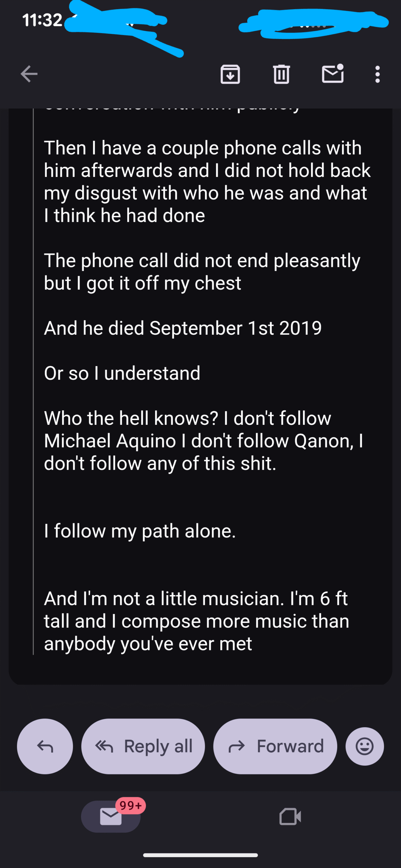Tap the "Then I have a couple phone calls" paragraph

pos(207,181)
